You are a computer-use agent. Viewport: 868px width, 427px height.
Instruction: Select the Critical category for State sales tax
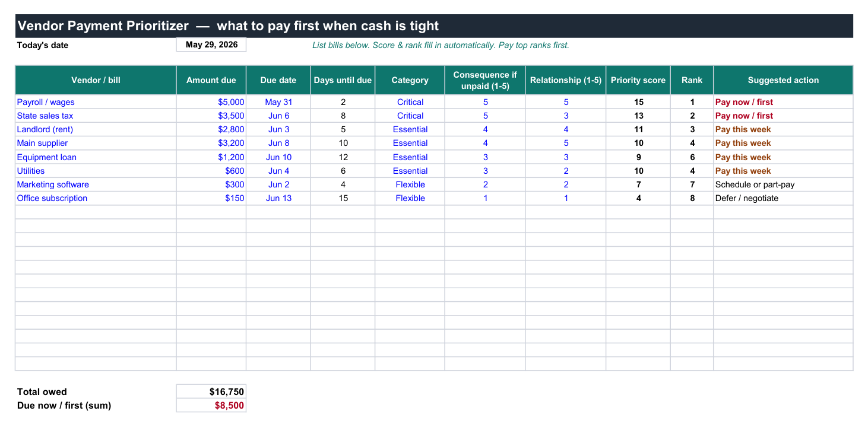tap(410, 116)
